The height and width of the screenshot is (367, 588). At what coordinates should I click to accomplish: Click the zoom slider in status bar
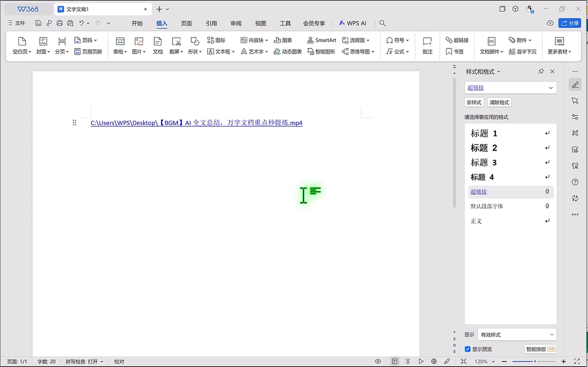pos(534,361)
